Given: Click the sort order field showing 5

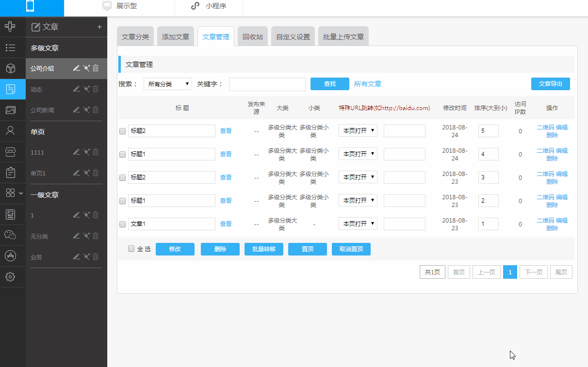Looking at the screenshot, I should (x=489, y=131).
